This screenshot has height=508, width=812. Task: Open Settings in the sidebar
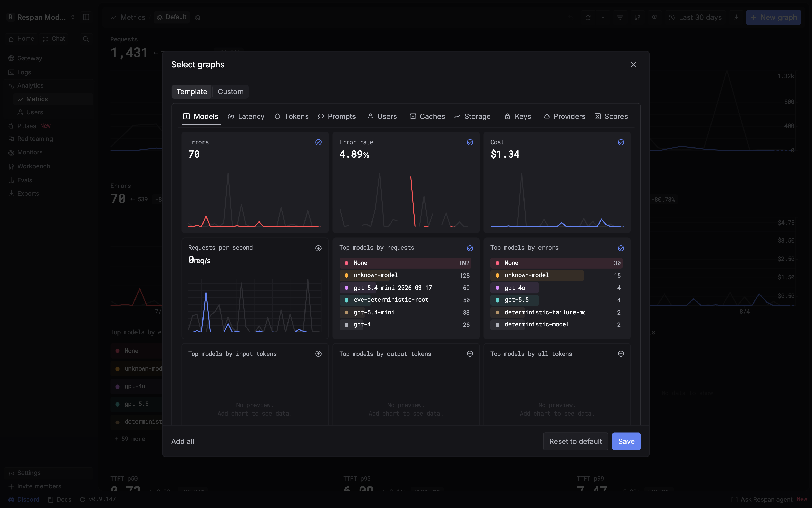click(x=49, y=473)
